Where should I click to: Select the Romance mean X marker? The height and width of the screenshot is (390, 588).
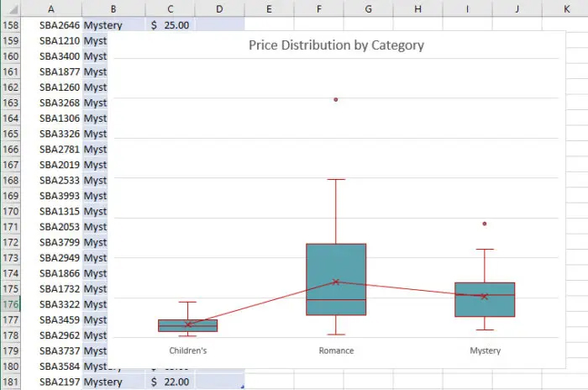(336, 282)
